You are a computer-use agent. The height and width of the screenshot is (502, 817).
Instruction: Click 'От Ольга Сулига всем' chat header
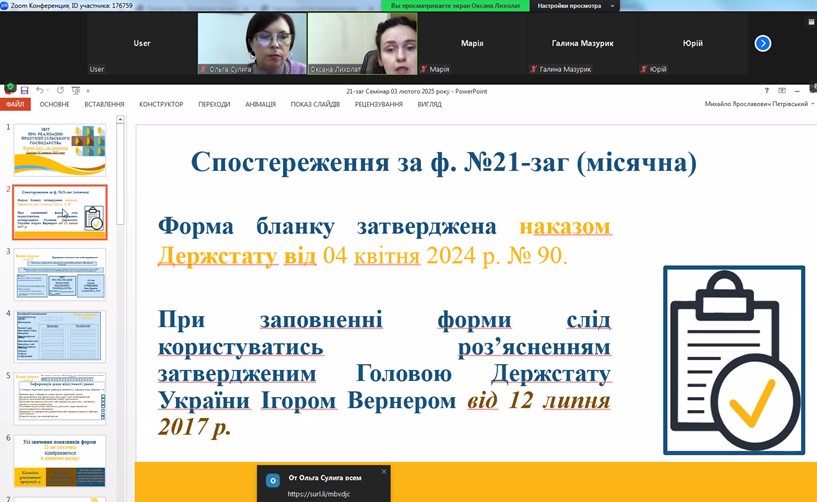pyautogui.click(x=325, y=477)
